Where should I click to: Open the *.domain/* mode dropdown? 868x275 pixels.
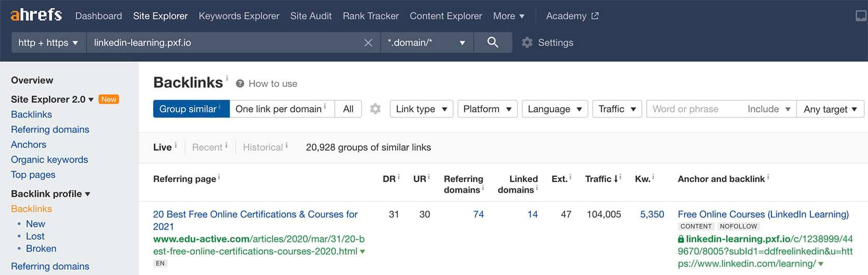426,42
